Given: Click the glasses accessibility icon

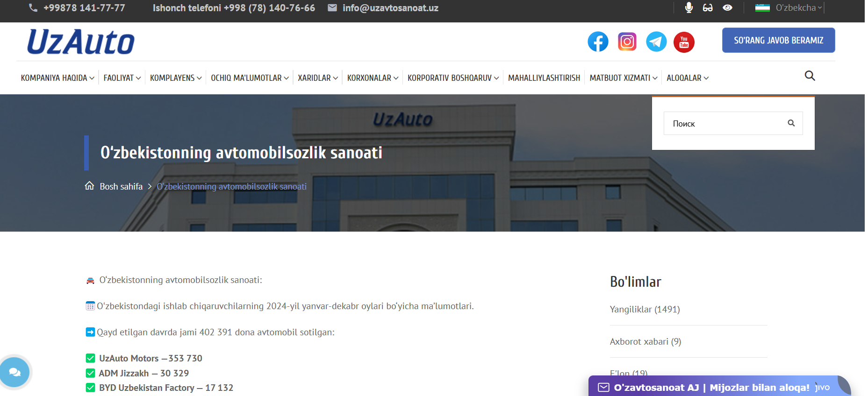Looking at the screenshot, I should pos(708,7).
